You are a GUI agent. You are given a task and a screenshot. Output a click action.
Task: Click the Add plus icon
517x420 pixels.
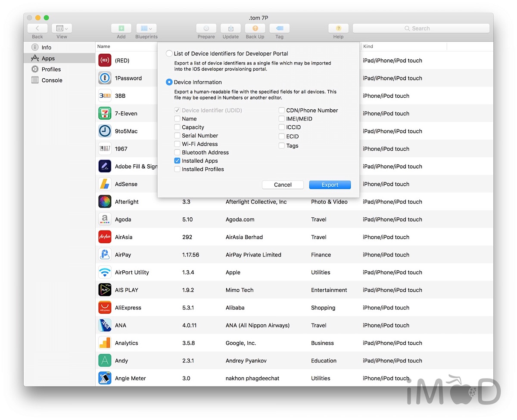pos(121,28)
